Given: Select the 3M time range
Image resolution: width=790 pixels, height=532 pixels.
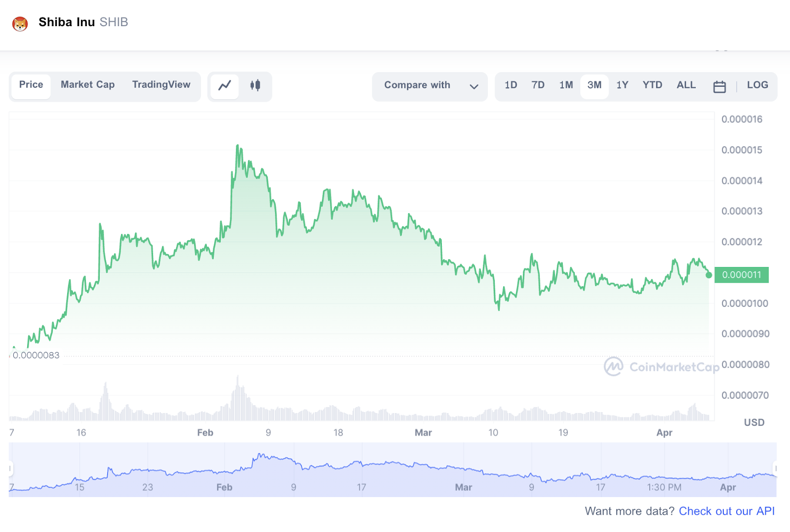Looking at the screenshot, I should [x=594, y=85].
